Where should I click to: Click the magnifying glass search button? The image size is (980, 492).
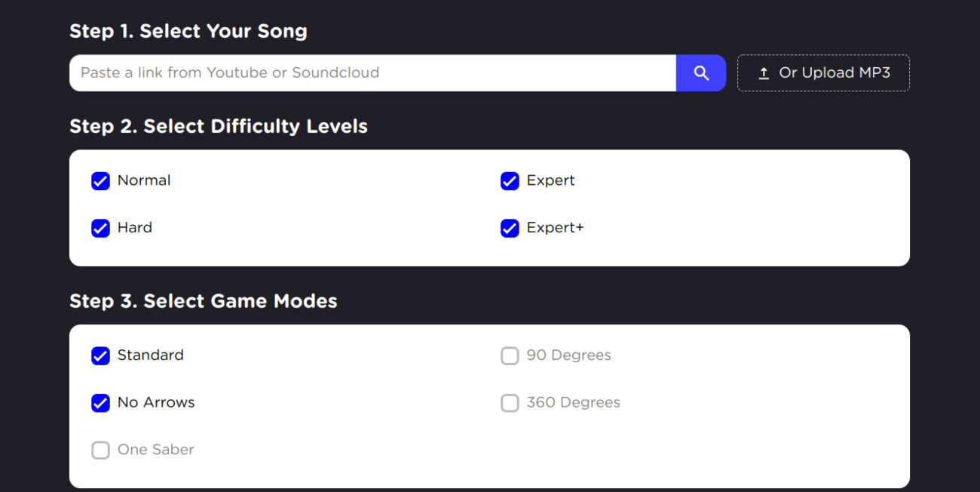(x=701, y=73)
